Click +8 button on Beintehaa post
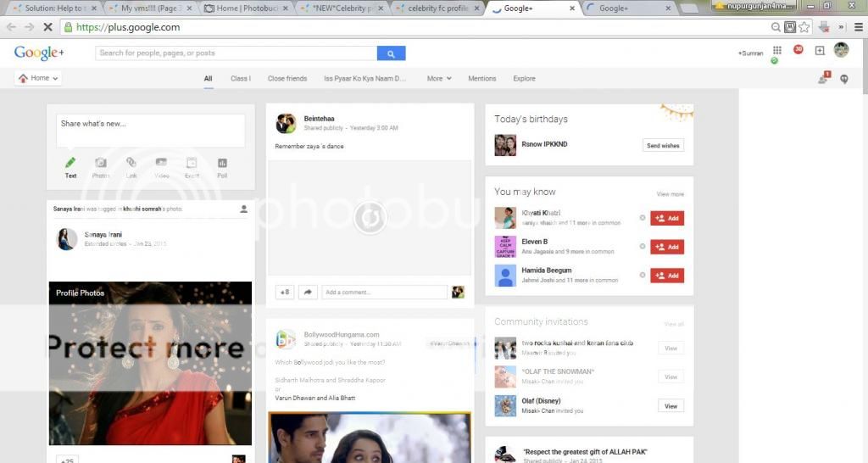The width and height of the screenshot is (868, 463). point(285,293)
